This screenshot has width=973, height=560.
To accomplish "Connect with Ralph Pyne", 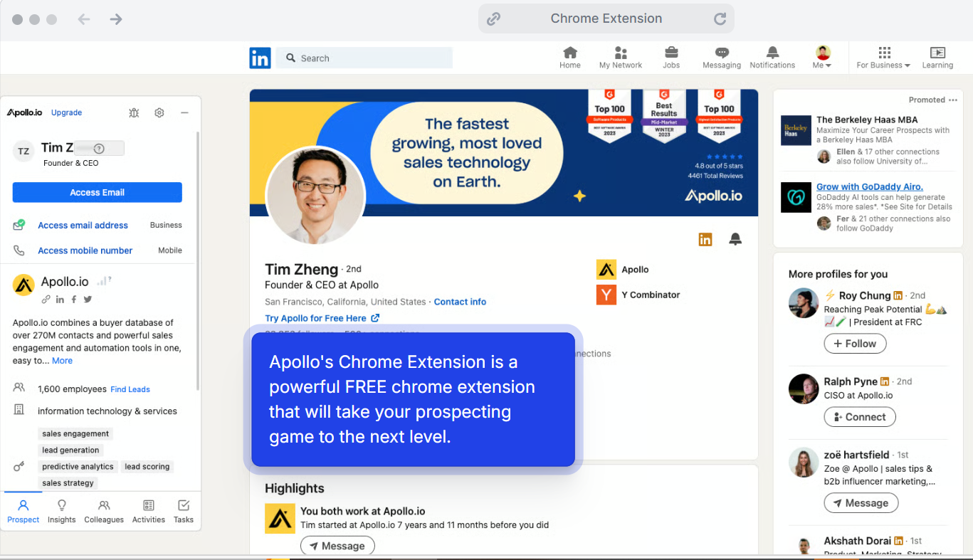I will (x=860, y=417).
